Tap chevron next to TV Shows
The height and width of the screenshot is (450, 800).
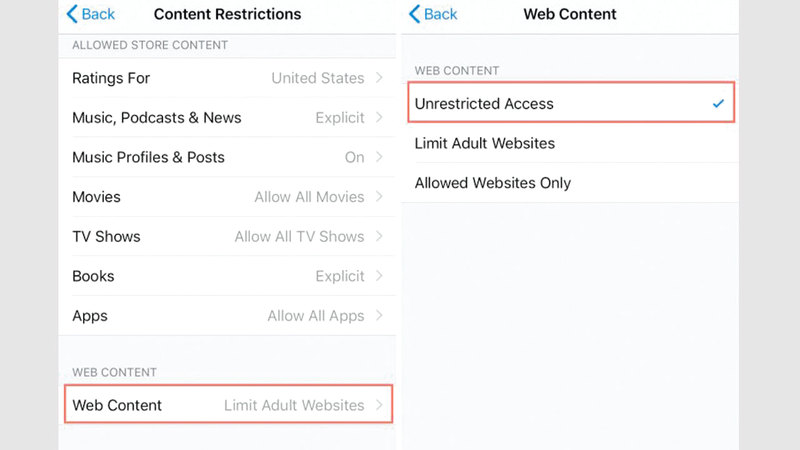point(380,236)
